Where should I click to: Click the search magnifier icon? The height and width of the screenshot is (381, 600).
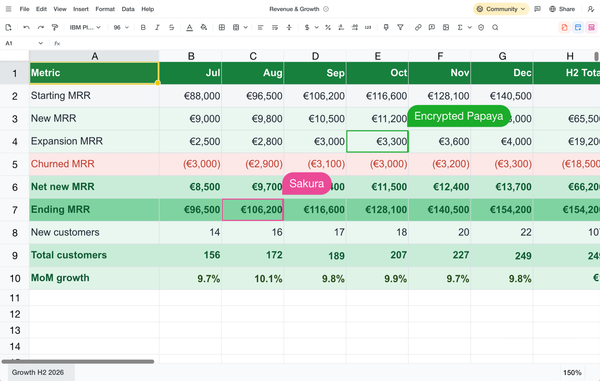[x=495, y=27]
